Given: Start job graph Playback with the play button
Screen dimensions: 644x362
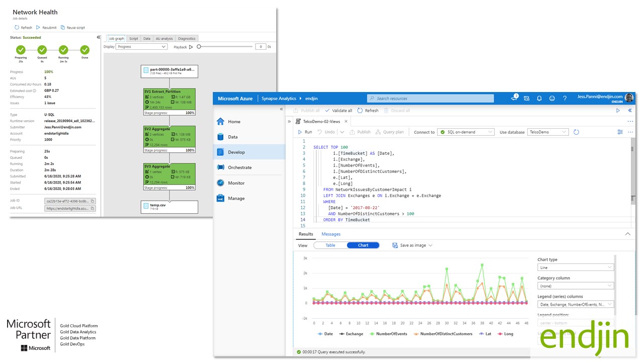Looking at the screenshot, I should [x=191, y=47].
